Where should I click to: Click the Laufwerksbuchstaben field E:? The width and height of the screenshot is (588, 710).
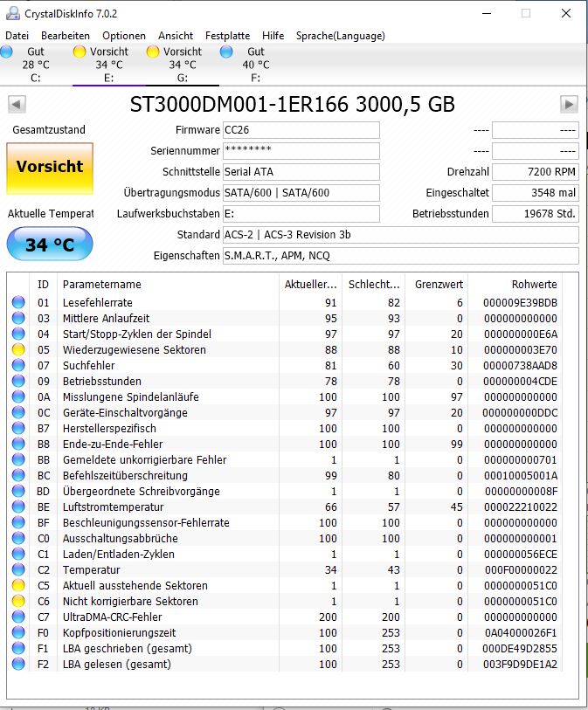pyautogui.click(x=301, y=214)
